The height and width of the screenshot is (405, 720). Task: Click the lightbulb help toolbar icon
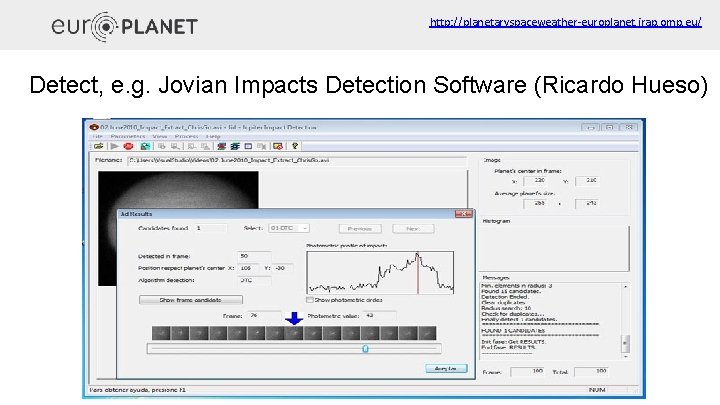[x=295, y=146]
